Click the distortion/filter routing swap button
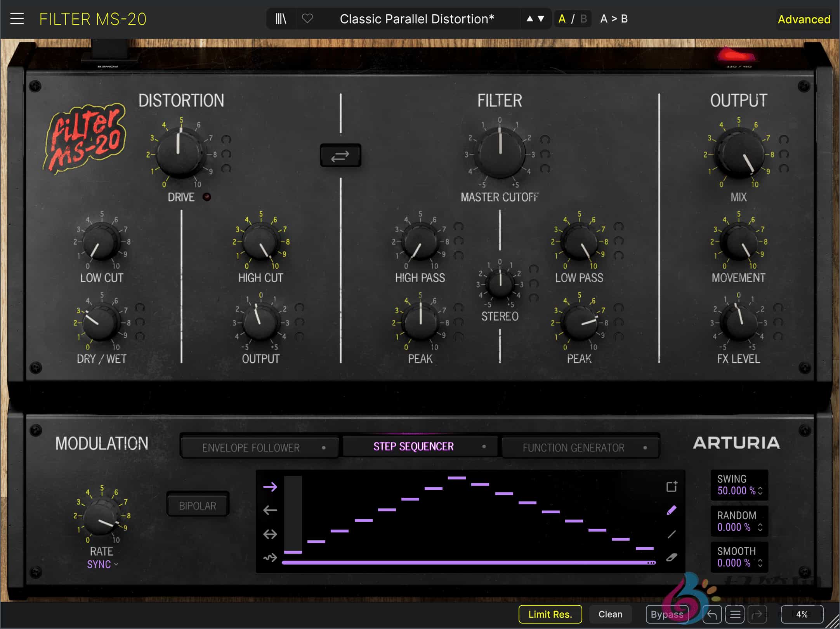This screenshot has width=840, height=629. click(340, 156)
